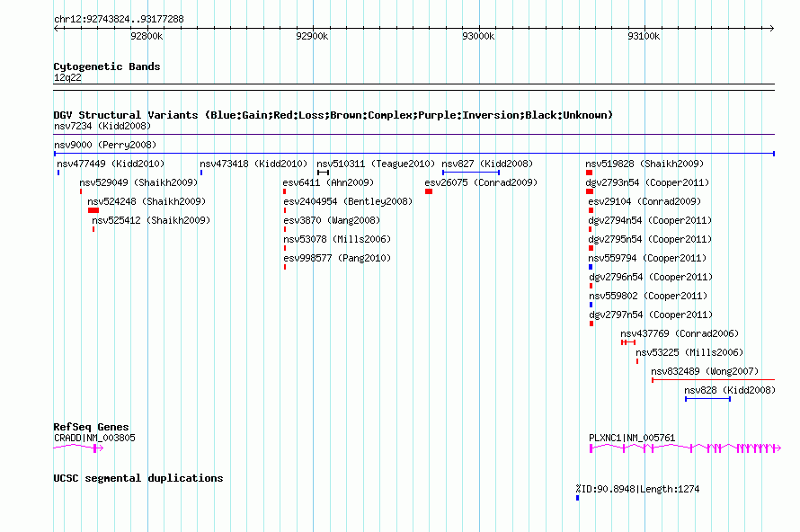
Task: Click the UCSC segmental duplications track title
Action: pyautogui.click(x=138, y=478)
